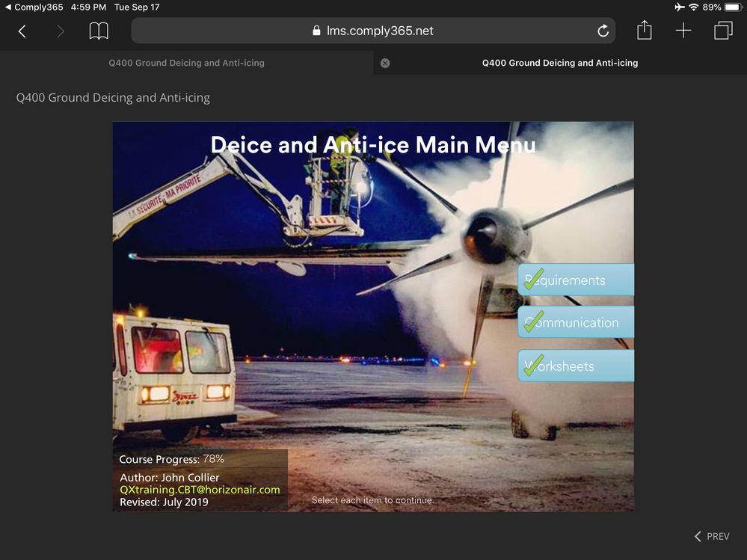Add a new tab with plus icon
The width and height of the screenshot is (747, 560).
pyautogui.click(x=683, y=31)
